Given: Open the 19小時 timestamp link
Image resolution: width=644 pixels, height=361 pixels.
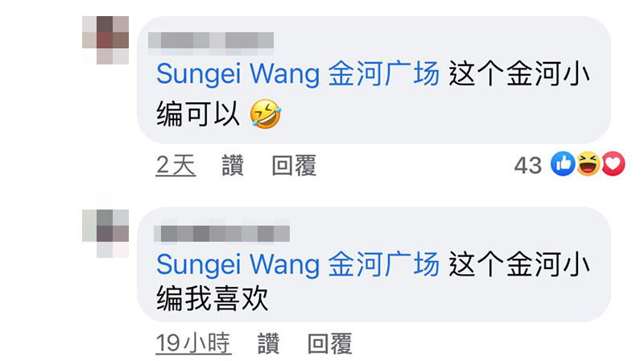Looking at the screenshot, I should (x=193, y=344).
